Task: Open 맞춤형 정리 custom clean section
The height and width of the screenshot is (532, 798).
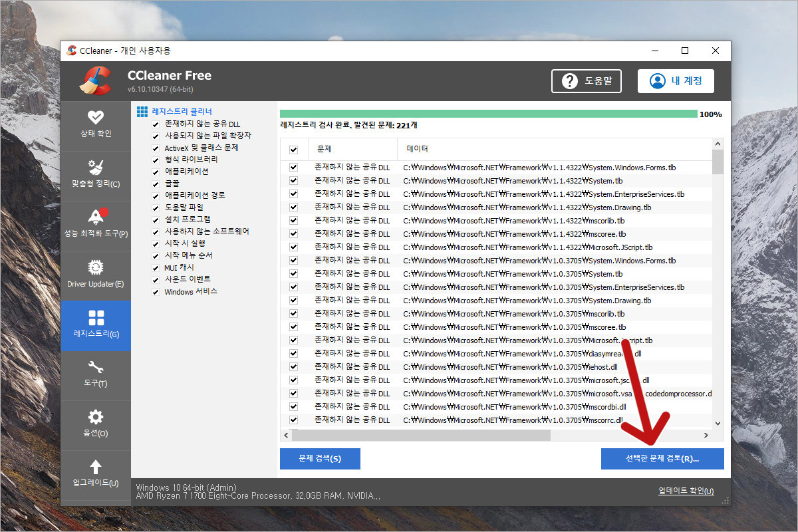Action: click(x=96, y=175)
